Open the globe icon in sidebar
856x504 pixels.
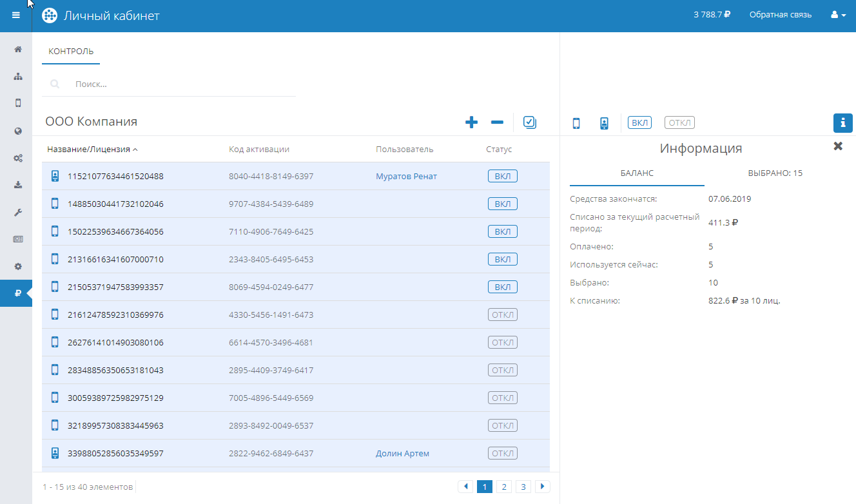coord(18,131)
